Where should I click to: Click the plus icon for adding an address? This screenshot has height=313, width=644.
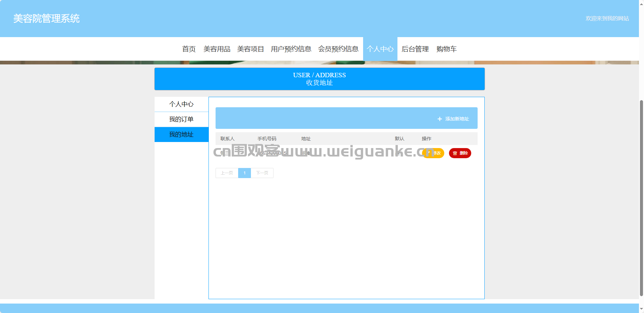(x=440, y=119)
